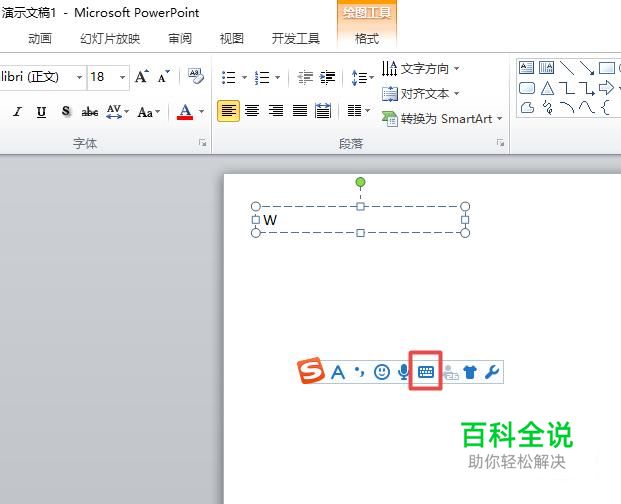Open 字体 font dialog launcher

pos(202,143)
